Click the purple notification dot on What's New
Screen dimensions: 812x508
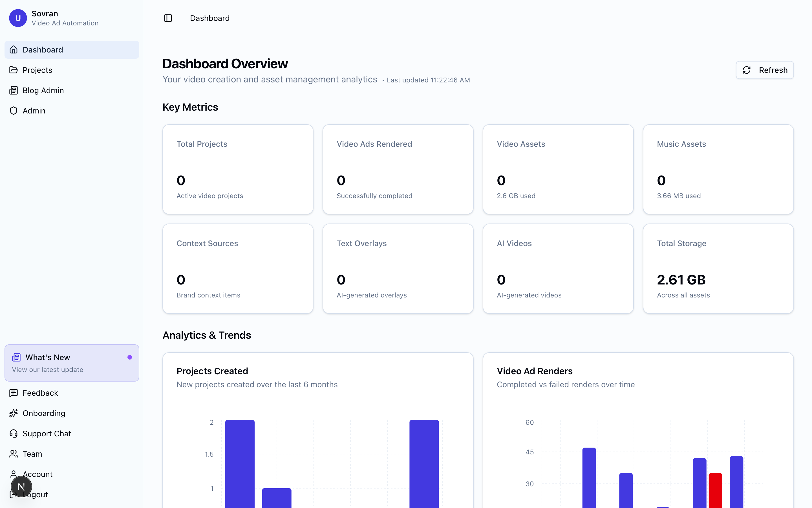point(129,357)
